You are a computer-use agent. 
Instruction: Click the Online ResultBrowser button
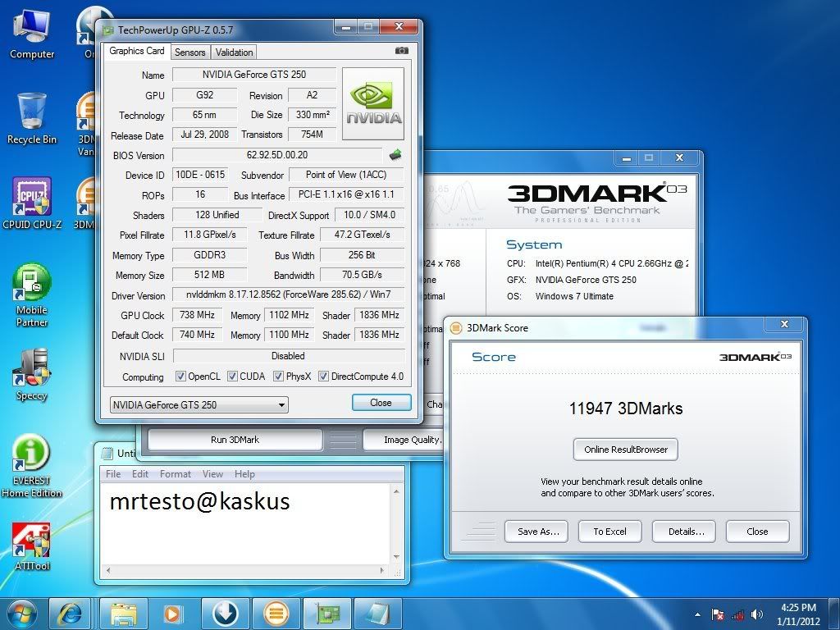pyautogui.click(x=626, y=450)
